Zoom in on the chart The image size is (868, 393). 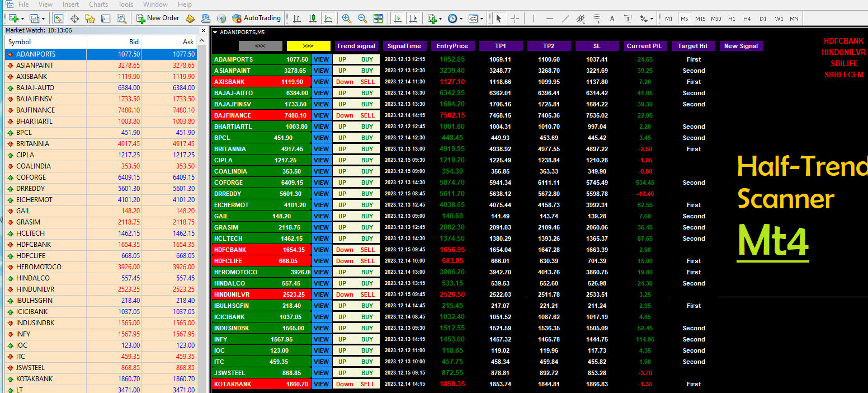click(347, 18)
